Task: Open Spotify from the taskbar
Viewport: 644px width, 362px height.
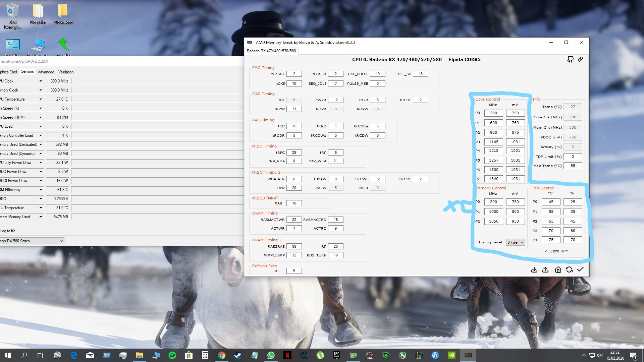Action: click(172, 355)
